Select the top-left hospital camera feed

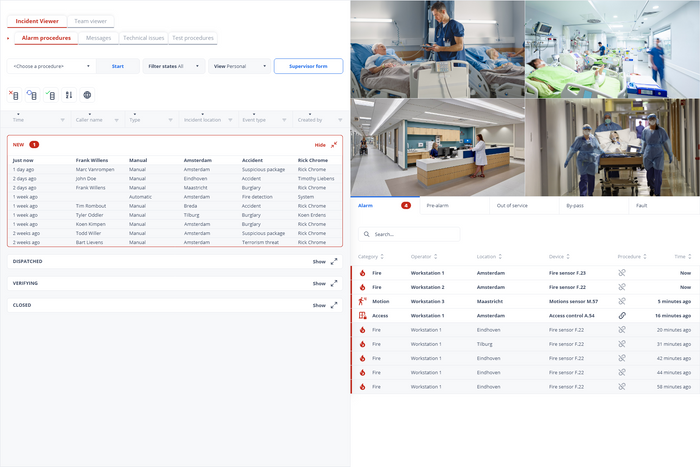point(437,47)
